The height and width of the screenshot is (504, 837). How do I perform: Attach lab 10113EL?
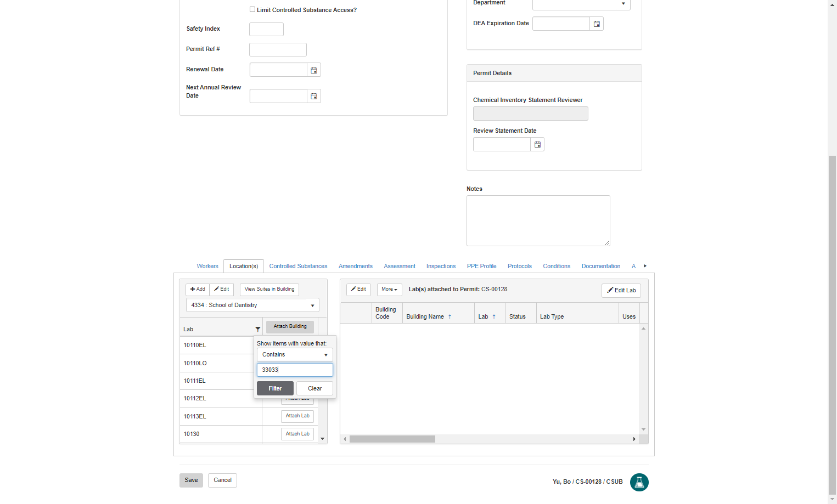tap(297, 416)
